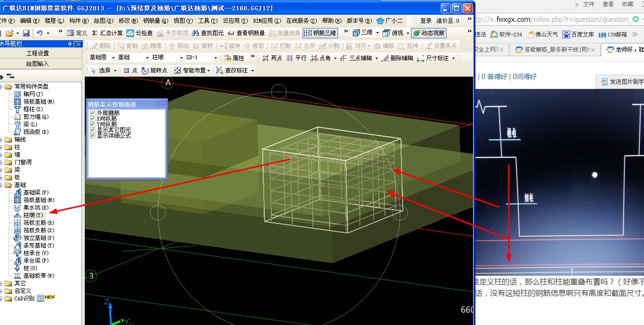Select 平行 parallel axis tool
The image size is (644, 325).
pyautogui.click(x=296, y=58)
